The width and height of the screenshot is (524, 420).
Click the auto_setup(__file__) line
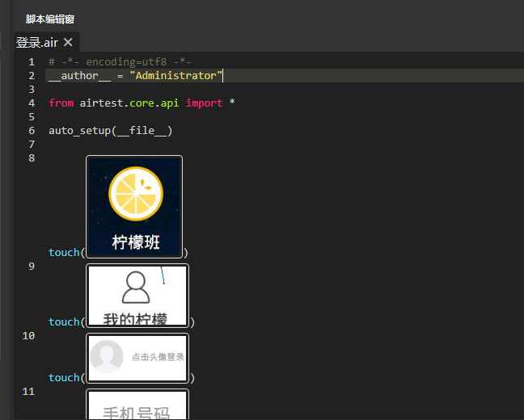click(x=110, y=131)
